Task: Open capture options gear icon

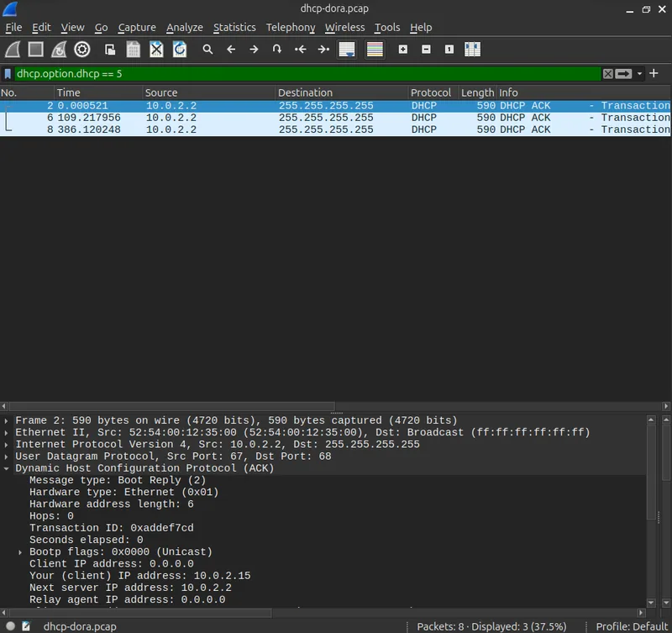Action: pyautogui.click(x=81, y=50)
